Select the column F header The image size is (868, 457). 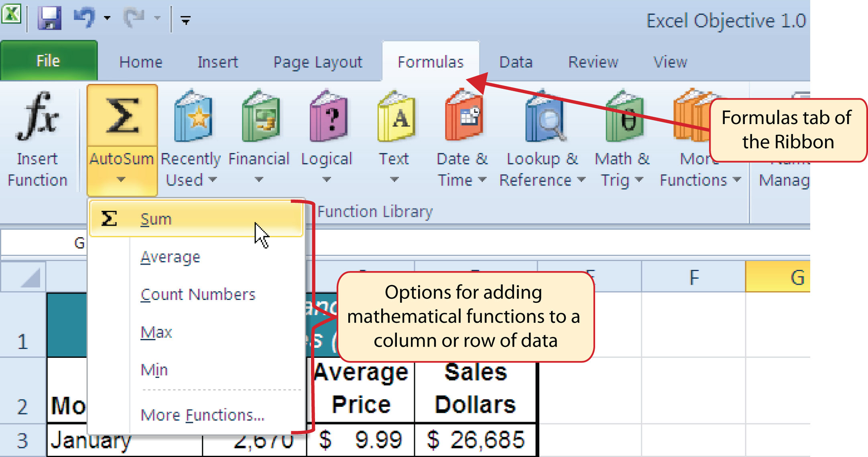tap(693, 277)
